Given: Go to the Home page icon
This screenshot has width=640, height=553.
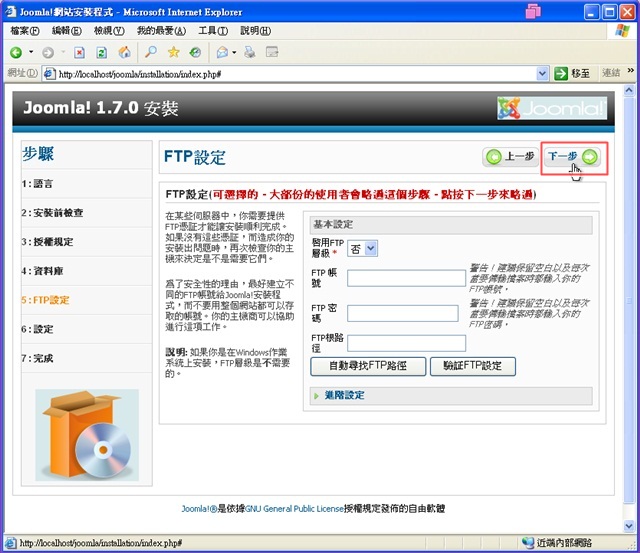Looking at the screenshot, I should pos(124,52).
